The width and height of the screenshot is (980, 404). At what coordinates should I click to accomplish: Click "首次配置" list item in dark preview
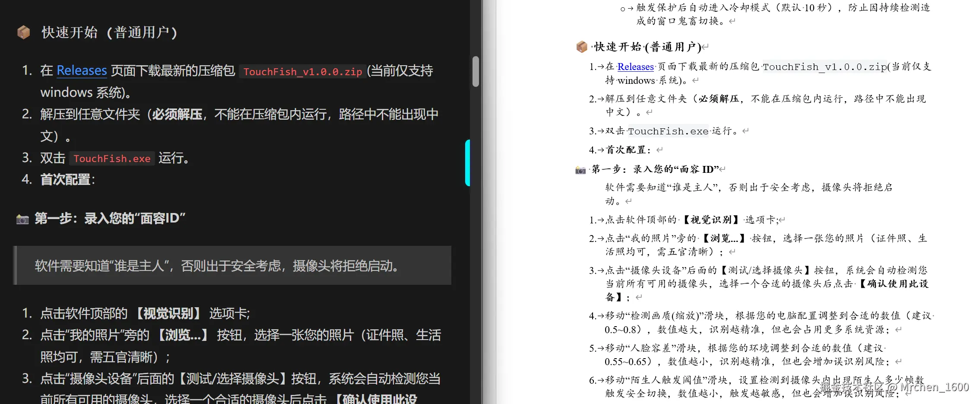click(x=67, y=179)
